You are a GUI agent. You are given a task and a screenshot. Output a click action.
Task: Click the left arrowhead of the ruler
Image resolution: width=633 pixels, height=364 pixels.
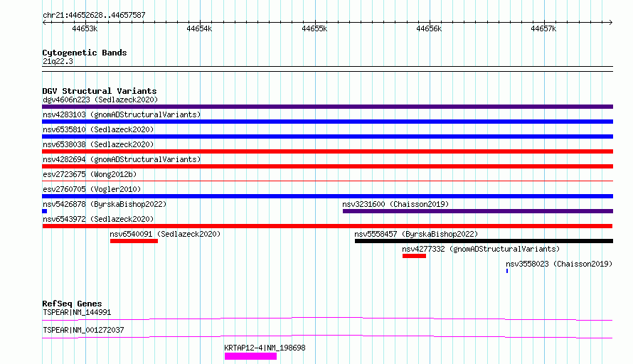pos(44,23)
